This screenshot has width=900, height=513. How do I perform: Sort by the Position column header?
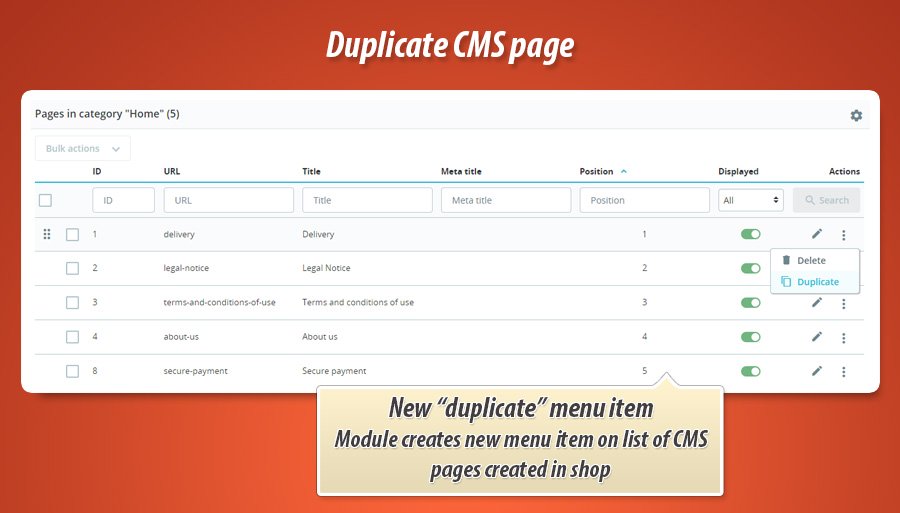click(596, 171)
